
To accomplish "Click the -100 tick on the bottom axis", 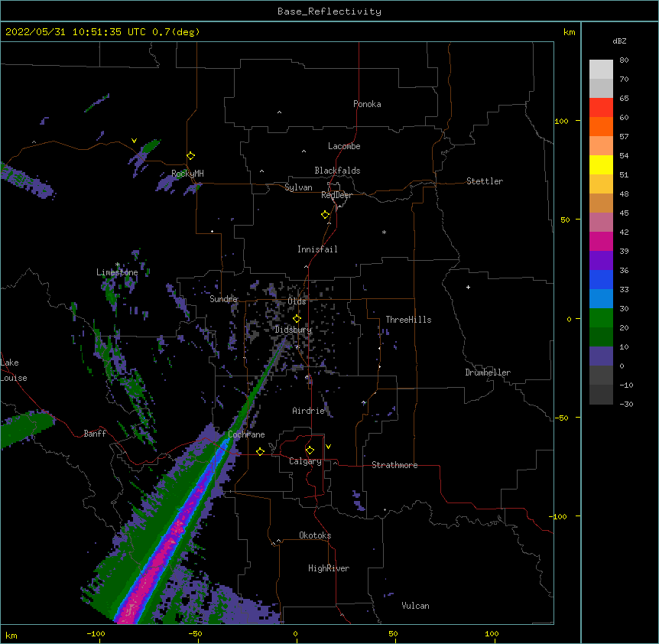I will tap(96, 633).
